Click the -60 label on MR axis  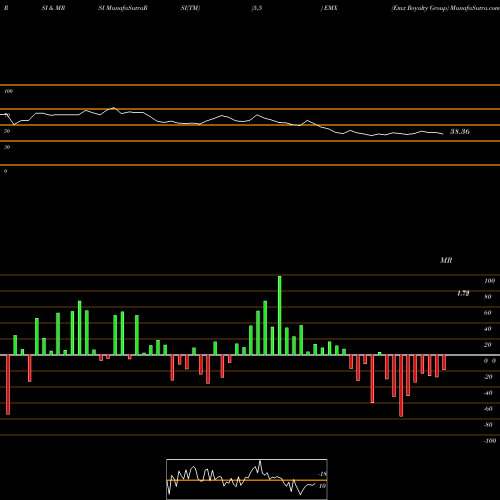click(x=488, y=409)
